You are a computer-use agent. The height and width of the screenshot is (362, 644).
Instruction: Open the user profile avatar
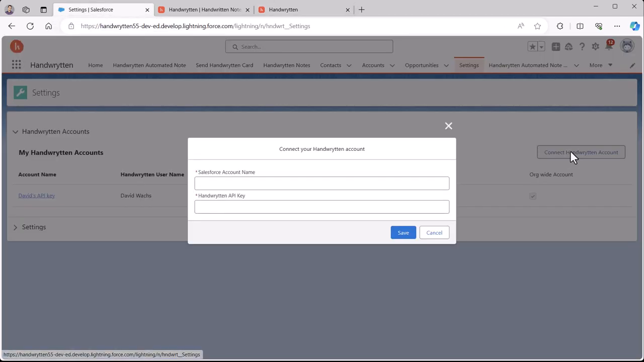click(x=627, y=46)
